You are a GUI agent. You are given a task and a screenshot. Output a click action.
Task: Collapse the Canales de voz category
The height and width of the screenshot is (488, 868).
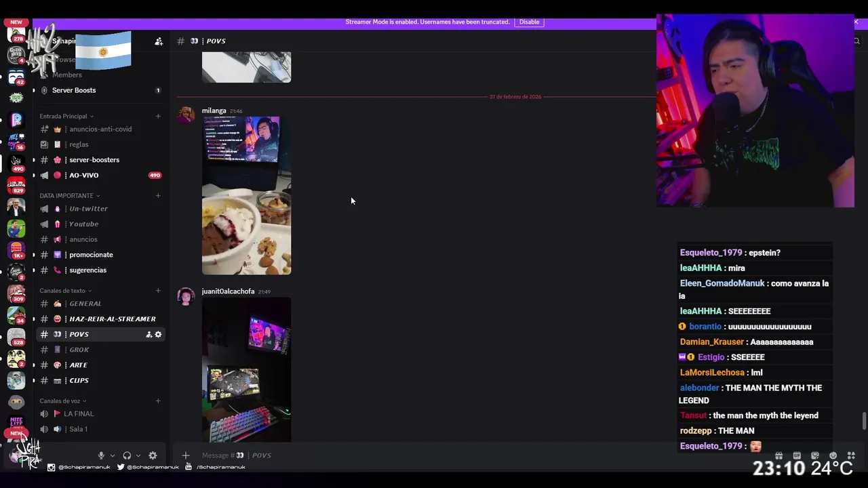pyautogui.click(x=63, y=401)
